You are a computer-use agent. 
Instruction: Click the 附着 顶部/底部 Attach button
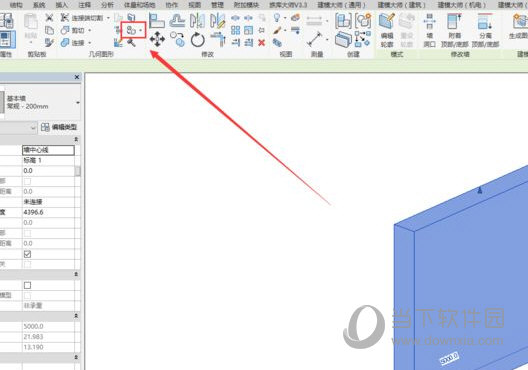point(455,30)
